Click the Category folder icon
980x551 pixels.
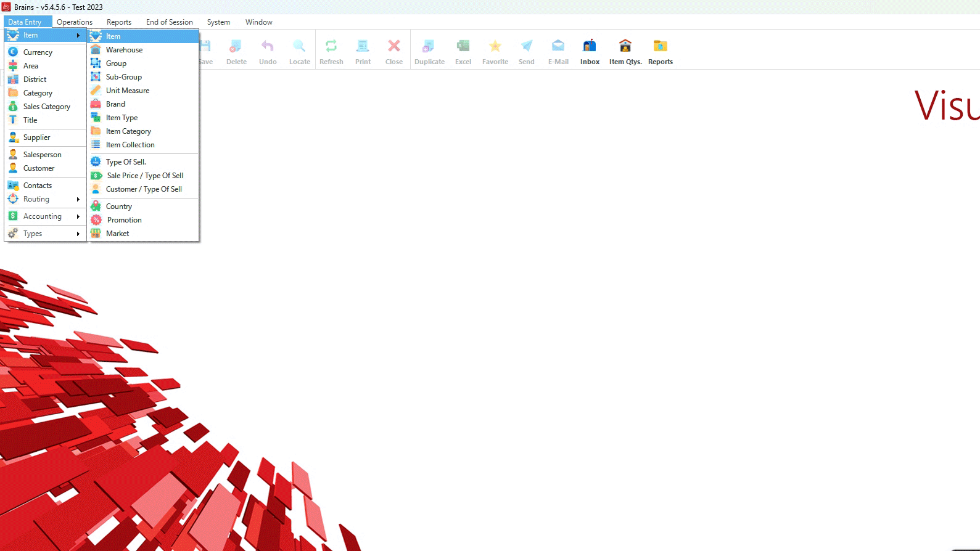click(13, 93)
